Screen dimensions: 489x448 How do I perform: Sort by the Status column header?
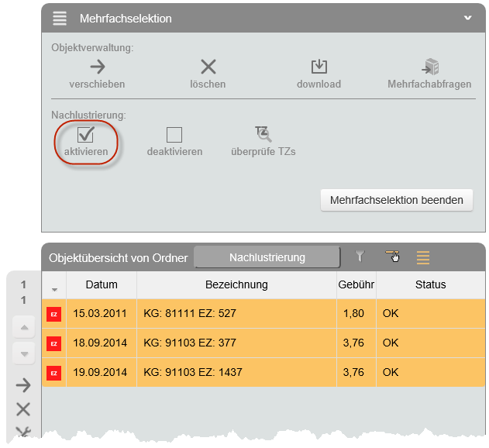click(430, 284)
